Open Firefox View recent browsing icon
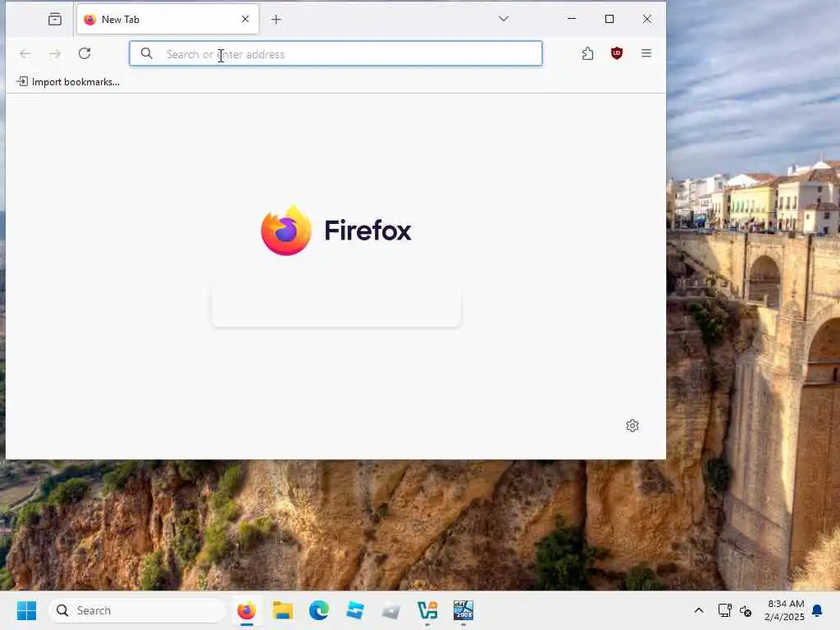This screenshot has height=630, width=840. [55, 20]
